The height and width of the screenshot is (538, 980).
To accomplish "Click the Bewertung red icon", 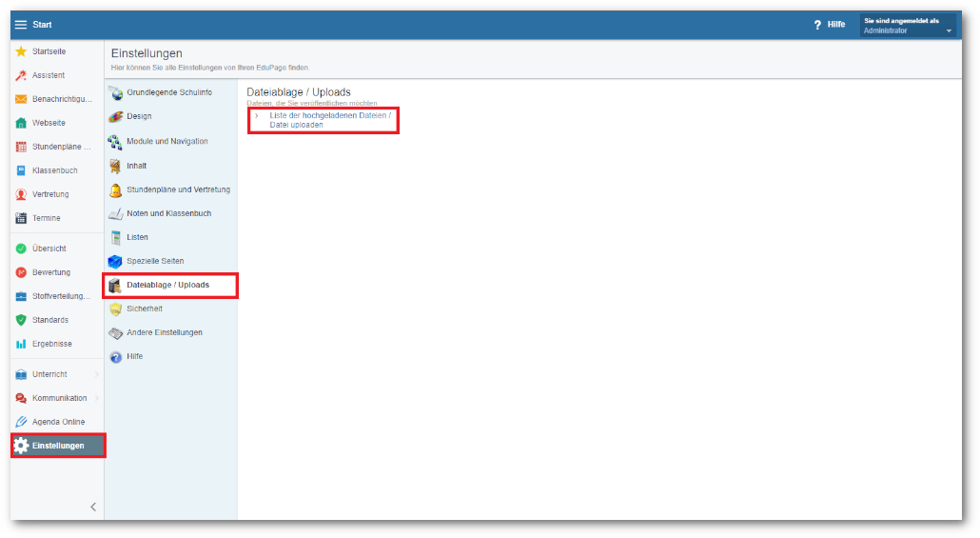I will coord(21,272).
